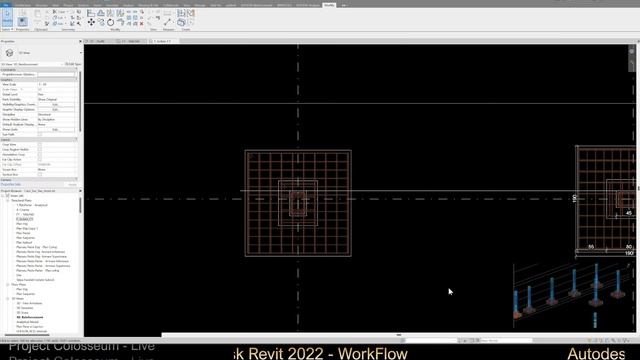Open the 3D View type selector dropdown

coord(80,53)
